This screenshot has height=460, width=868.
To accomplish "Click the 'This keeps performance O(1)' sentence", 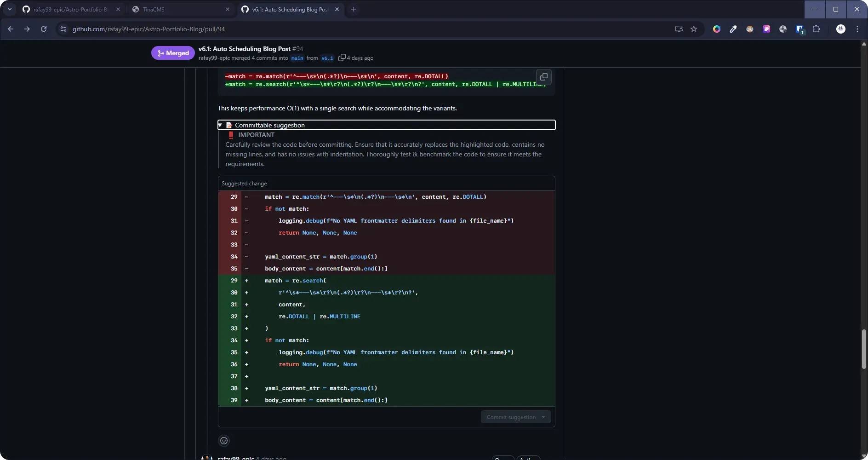I will pyautogui.click(x=337, y=108).
